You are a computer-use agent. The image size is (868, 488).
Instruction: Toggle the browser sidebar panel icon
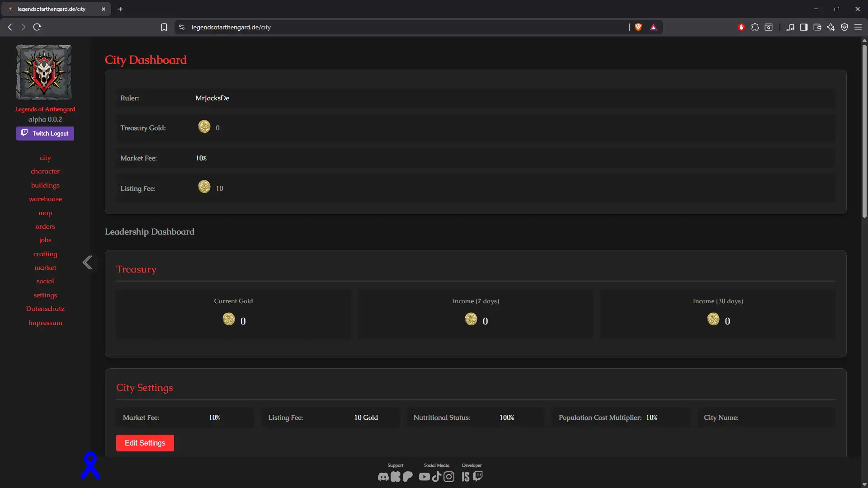click(803, 27)
